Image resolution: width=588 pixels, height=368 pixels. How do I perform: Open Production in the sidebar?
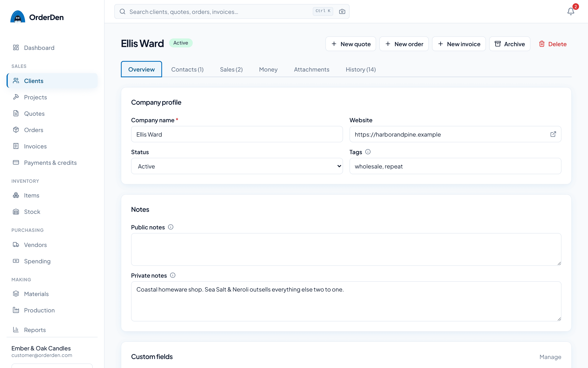tap(52, 310)
